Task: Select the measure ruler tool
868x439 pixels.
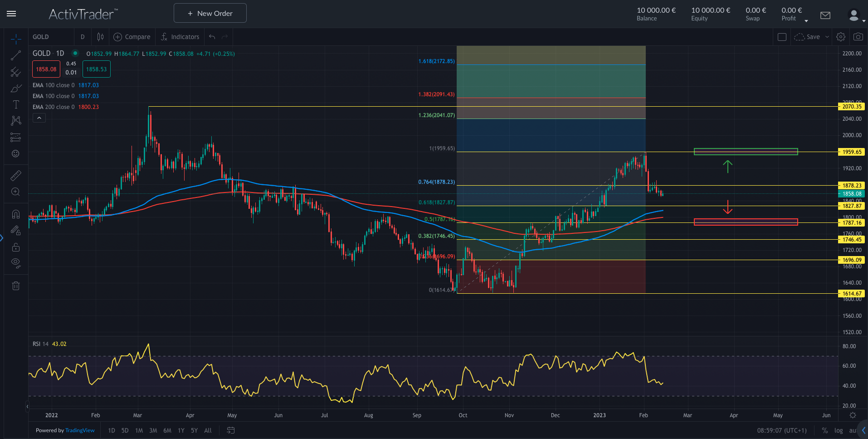Action: [x=15, y=175]
